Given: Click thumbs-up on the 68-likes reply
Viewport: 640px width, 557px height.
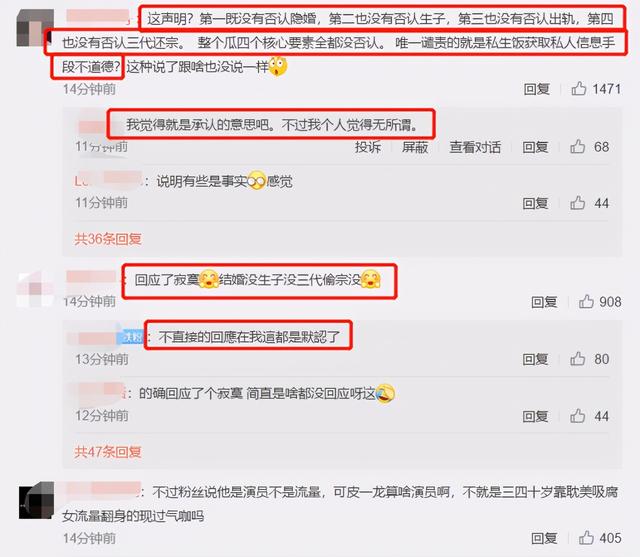Looking at the screenshot, I should click(x=578, y=146).
